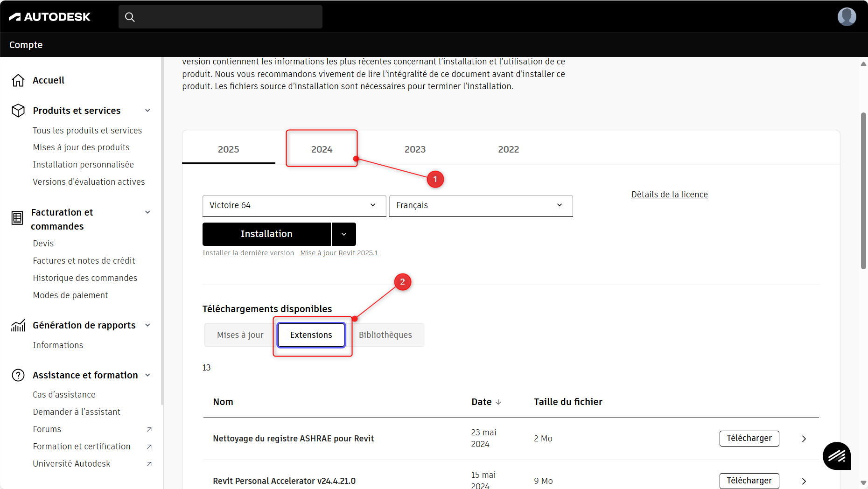
Task: Select the Extensions downloads tab
Action: (x=311, y=335)
